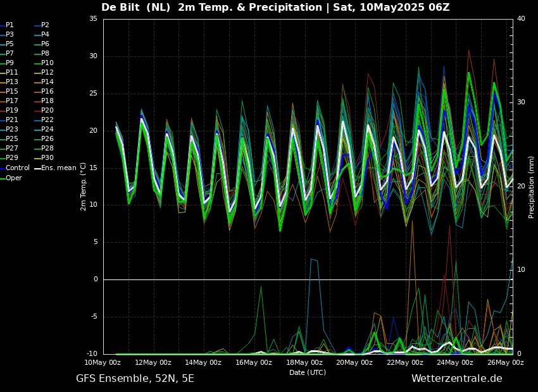
Task: Click the 18May 00z date tick label
Action: click(304, 363)
